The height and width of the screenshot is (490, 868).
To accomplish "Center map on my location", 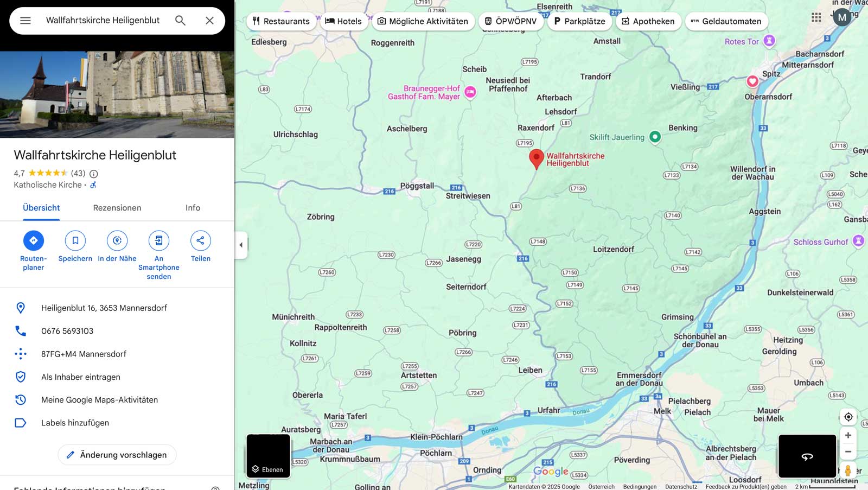I will (x=848, y=417).
